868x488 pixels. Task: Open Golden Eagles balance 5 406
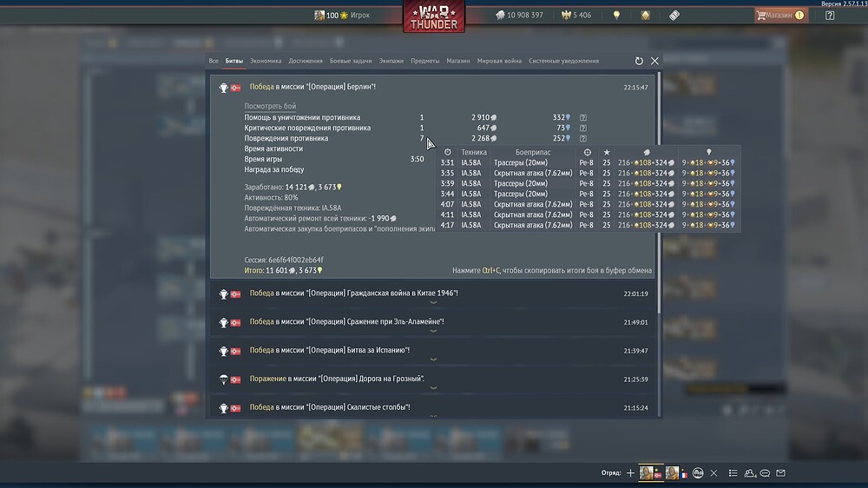576,16
